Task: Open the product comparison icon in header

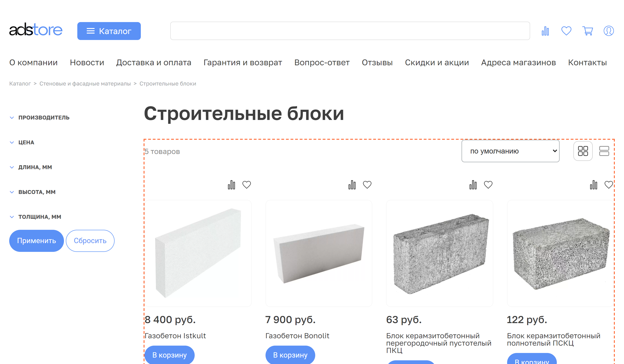Action: pos(545,31)
